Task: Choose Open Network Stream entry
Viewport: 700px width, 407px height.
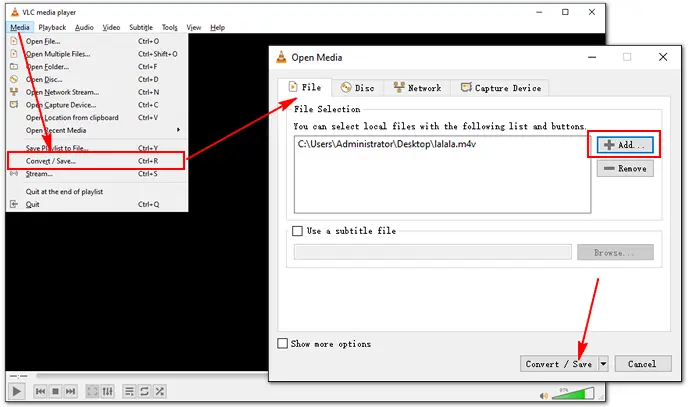Action: pyautogui.click(x=97, y=92)
